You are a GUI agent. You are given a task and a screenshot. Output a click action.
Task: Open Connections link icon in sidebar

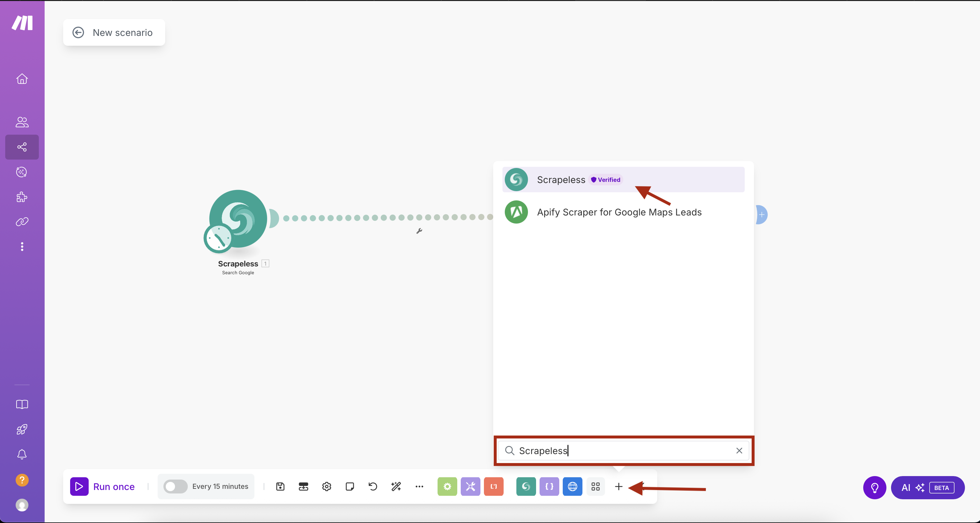pyautogui.click(x=22, y=222)
